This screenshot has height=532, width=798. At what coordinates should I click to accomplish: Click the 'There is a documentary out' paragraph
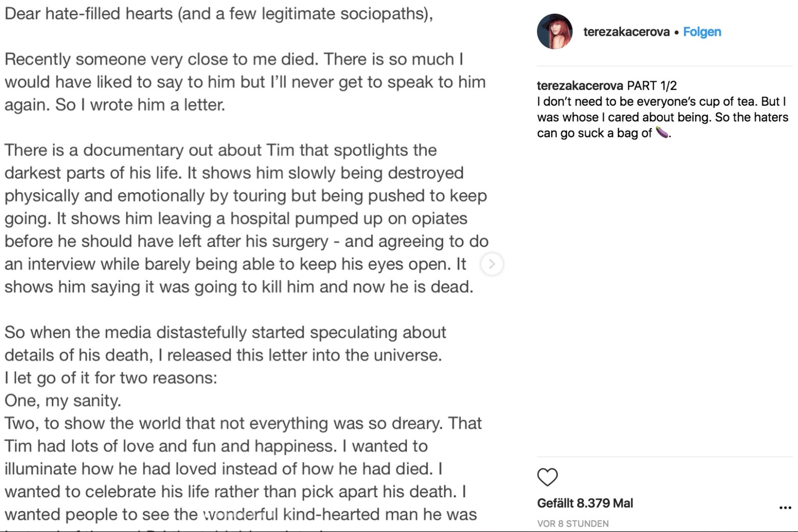(x=245, y=218)
